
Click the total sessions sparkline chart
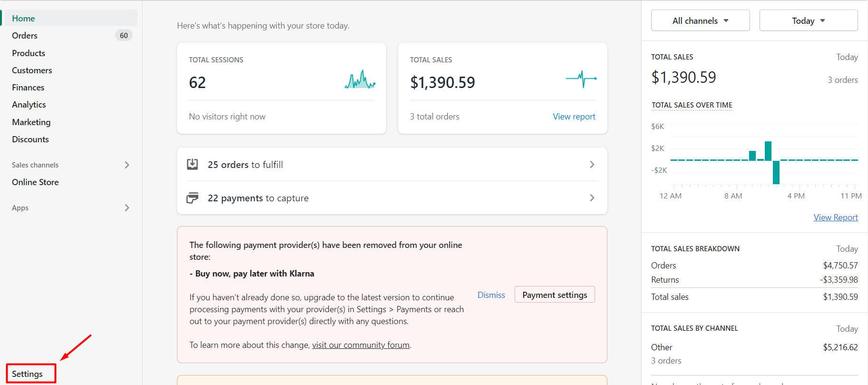[360, 80]
